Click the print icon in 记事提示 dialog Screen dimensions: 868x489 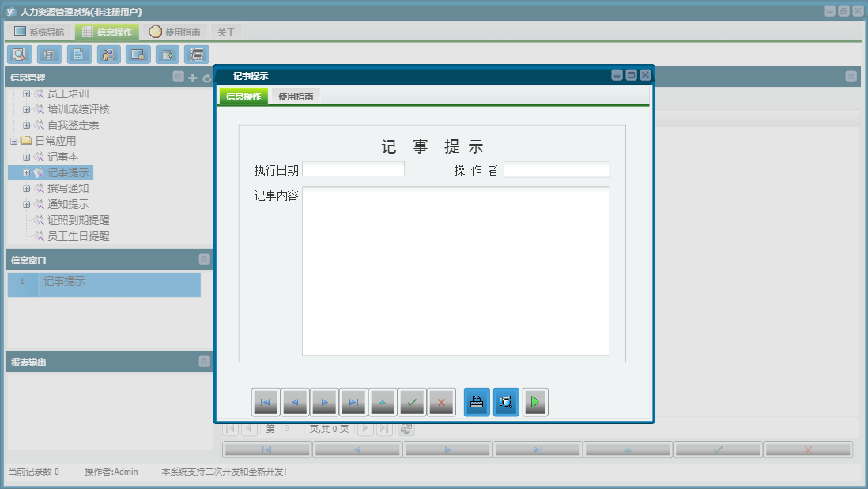point(477,402)
